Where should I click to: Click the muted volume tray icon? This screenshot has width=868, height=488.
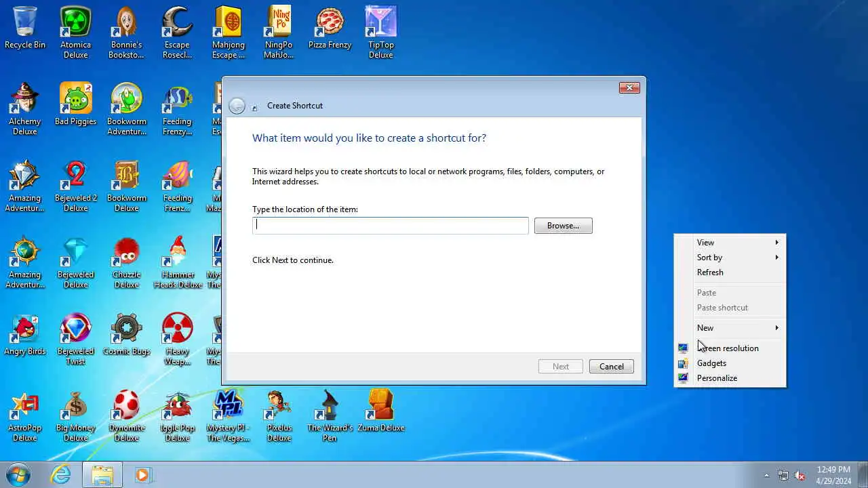[800, 475]
